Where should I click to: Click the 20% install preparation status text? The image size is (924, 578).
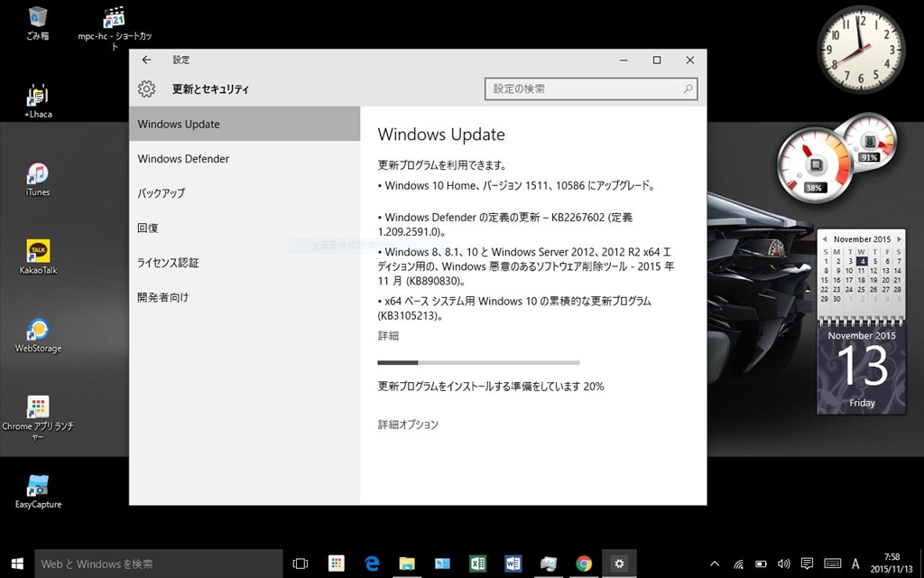pos(491,387)
